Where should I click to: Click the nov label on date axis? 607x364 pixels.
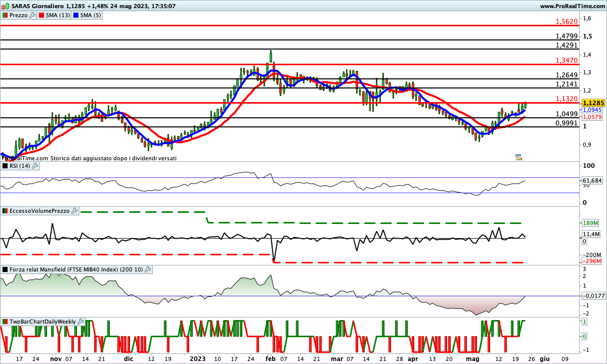tap(56, 358)
